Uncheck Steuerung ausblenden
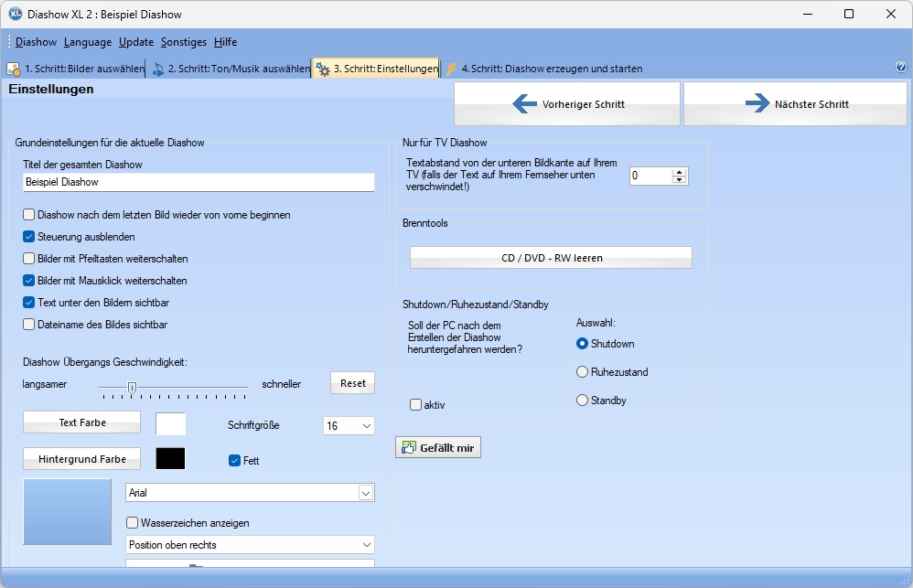The image size is (913, 588). (x=28, y=236)
